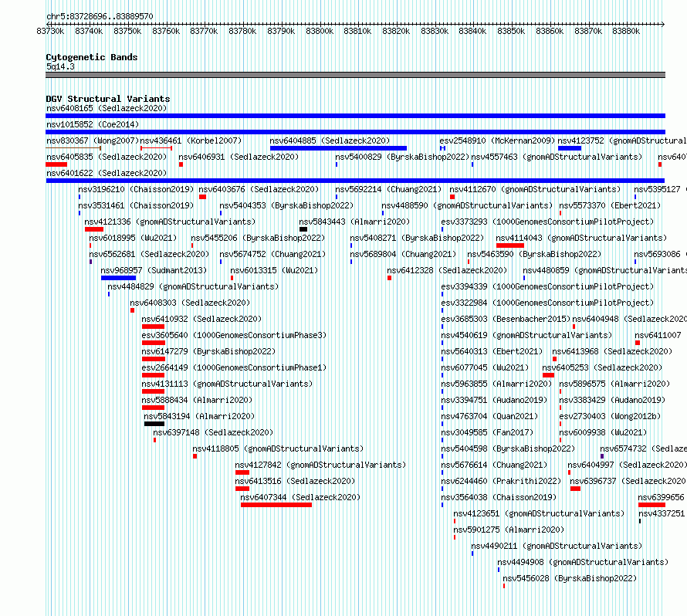Image resolution: width=687 pixels, height=616 pixels.
Task: Click nsv5404353 (ByrskaBishop2022) label
Action: (x=286, y=205)
